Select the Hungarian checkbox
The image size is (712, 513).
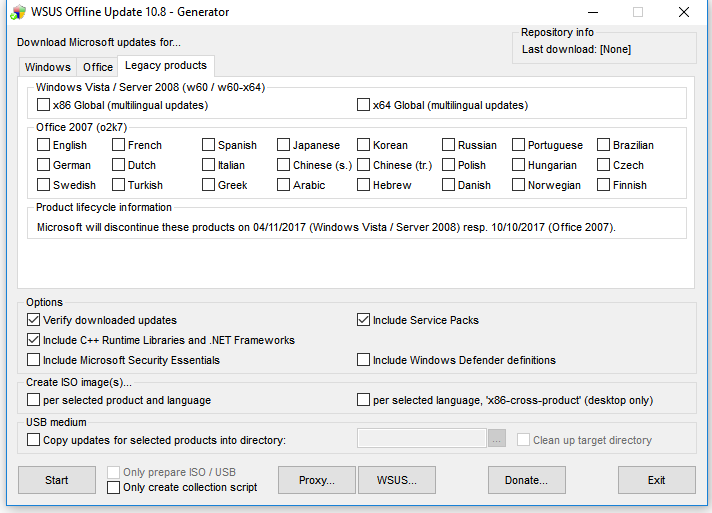518,165
